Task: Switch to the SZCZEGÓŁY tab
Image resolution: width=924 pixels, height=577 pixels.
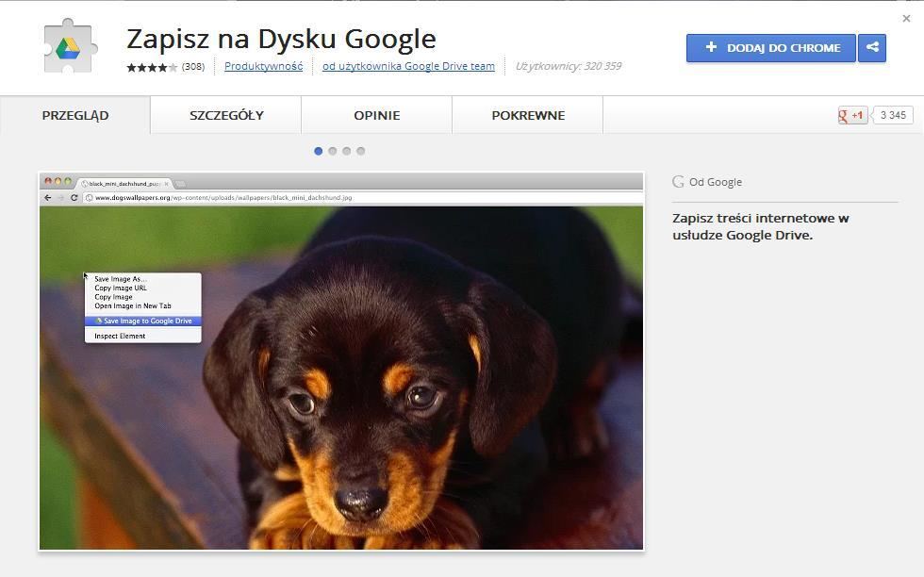Action: point(226,115)
